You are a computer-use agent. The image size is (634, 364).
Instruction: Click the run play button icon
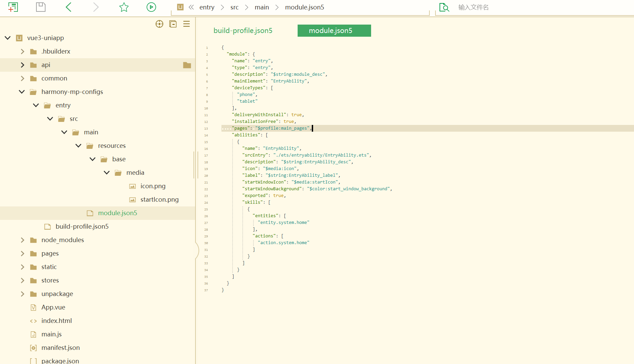pyautogui.click(x=151, y=7)
